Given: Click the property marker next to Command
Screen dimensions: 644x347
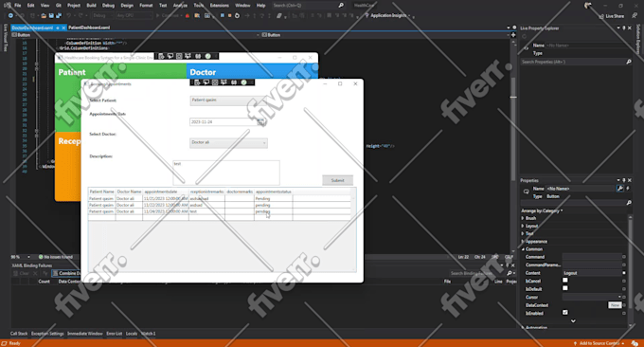Looking at the screenshot, I should (624, 257).
